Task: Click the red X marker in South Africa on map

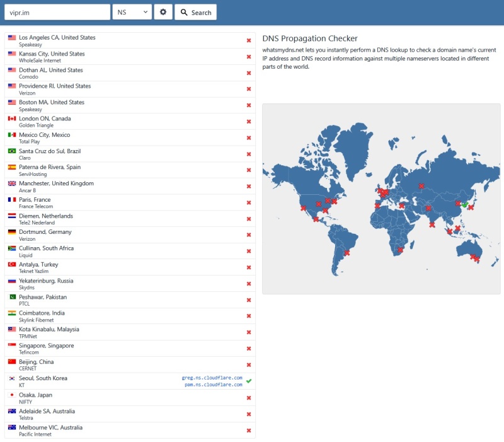Action: (399, 250)
